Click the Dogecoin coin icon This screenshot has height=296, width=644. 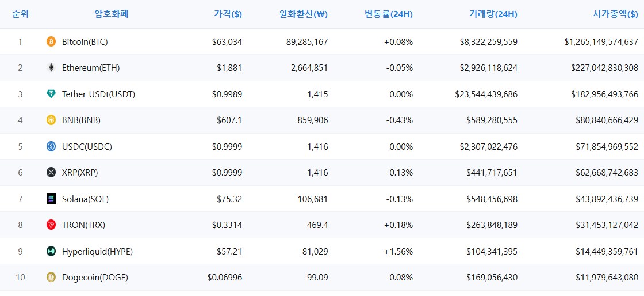[x=51, y=278]
